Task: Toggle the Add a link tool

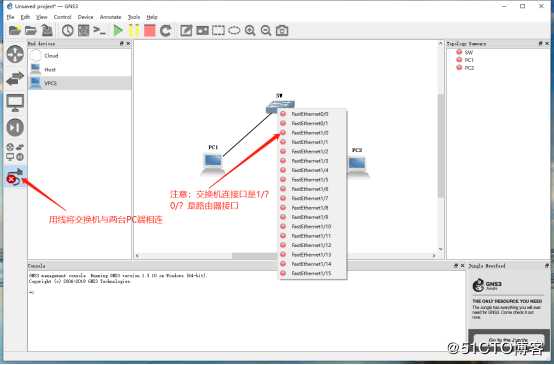Action: tap(14, 176)
